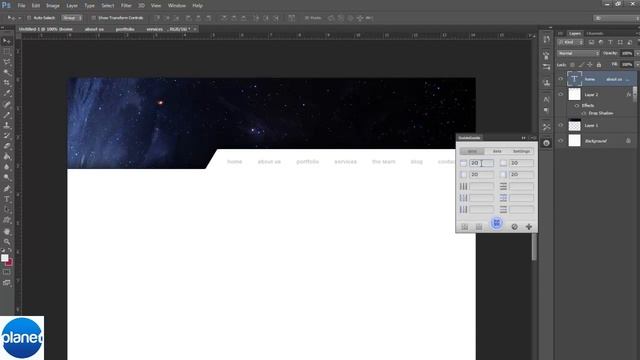Click the plus save-set icon in GuideGuide
The width and height of the screenshot is (640, 360).
tap(529, 227)
